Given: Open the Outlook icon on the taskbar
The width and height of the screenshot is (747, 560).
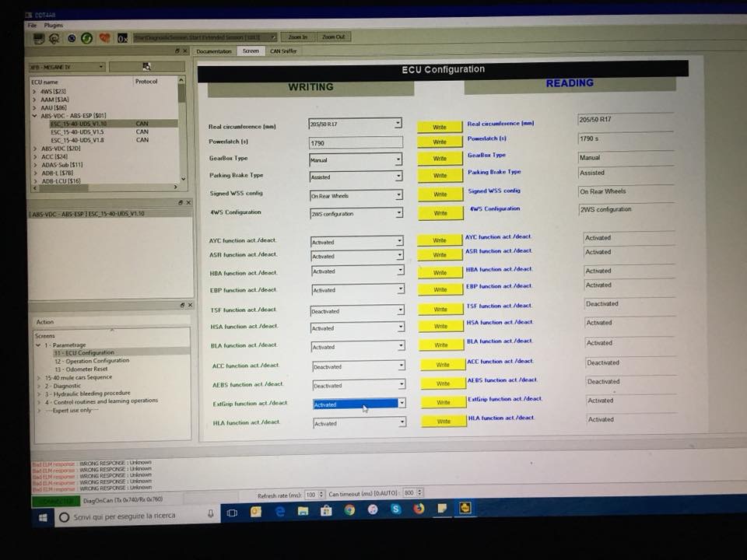Looking at the screenshot, I should [256, 512].
